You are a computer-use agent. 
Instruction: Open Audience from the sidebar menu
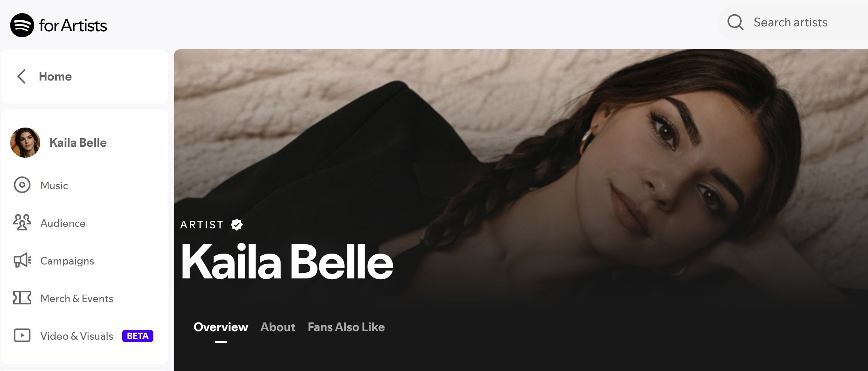pyautogui.click(x=63, y=223)
